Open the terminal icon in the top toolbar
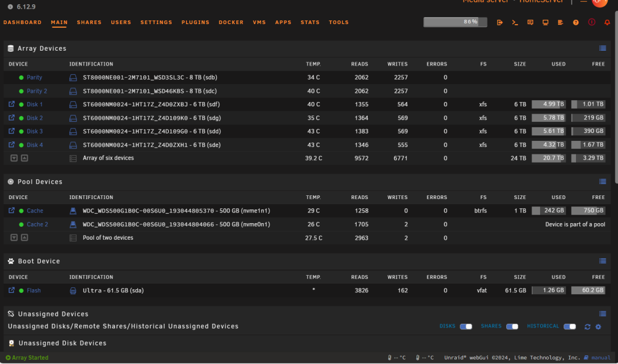This screenshot has height=364, width=618. (x=515, y=22)
